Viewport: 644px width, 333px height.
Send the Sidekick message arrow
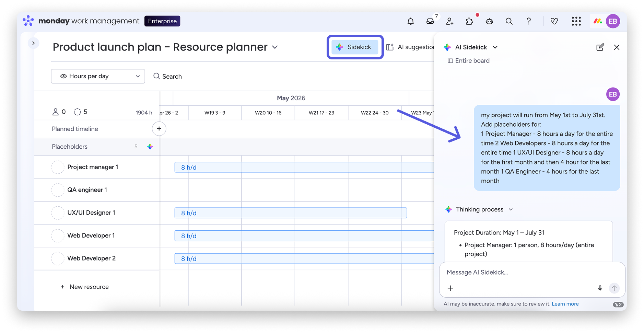[614, 288]
